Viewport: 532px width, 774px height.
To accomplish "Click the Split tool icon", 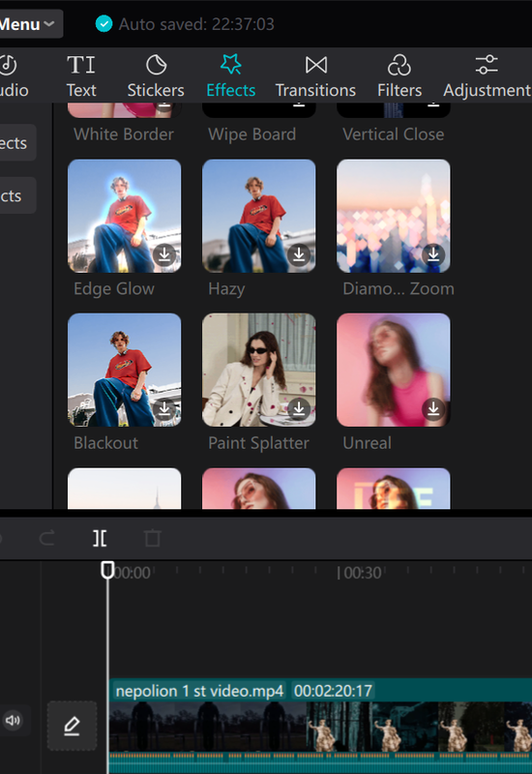I will tap(100, 538).
